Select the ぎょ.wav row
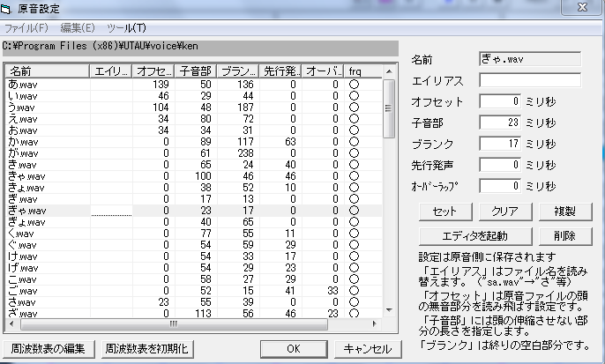 (194, 222)
